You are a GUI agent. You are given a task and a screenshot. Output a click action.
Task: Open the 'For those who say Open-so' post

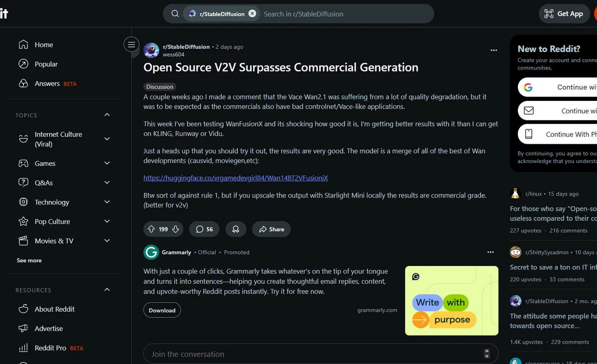[553, 214]
